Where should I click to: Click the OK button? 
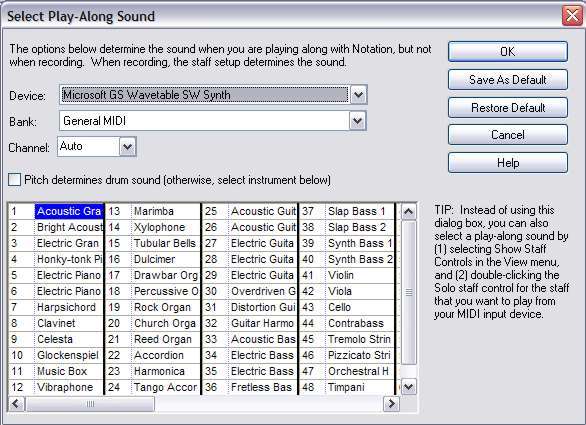coord(508,52)
